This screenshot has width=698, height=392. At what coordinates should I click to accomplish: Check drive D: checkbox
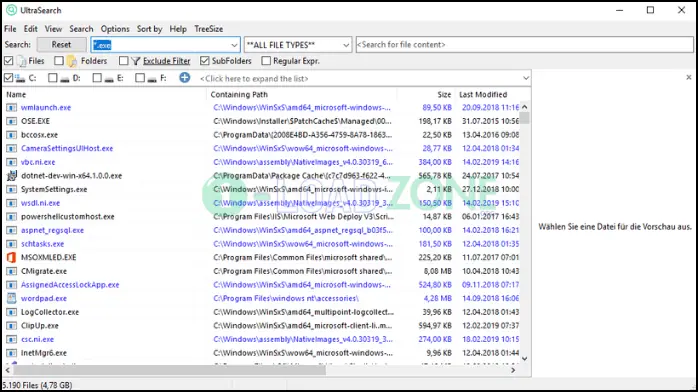point(53,78)
